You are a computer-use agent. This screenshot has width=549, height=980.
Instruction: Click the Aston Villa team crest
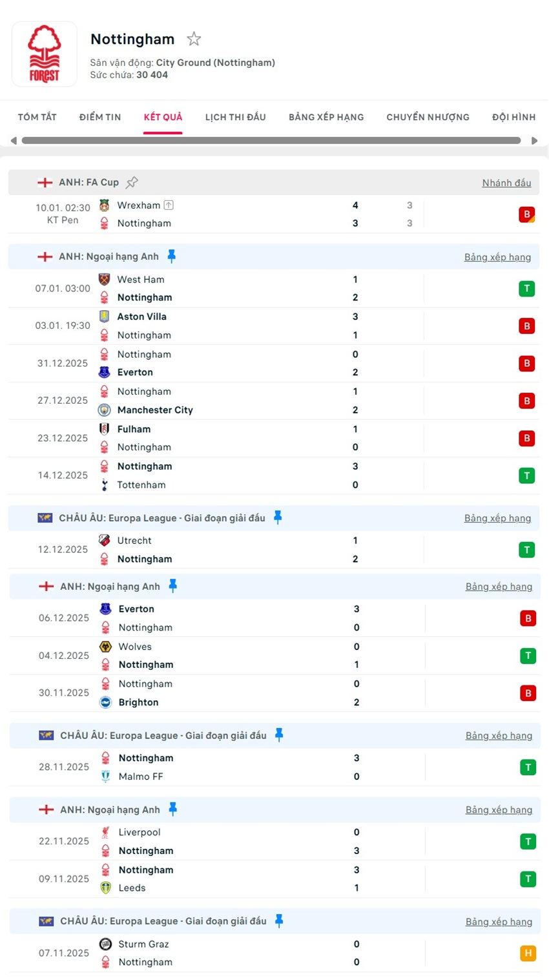click(x=104, y=317)
